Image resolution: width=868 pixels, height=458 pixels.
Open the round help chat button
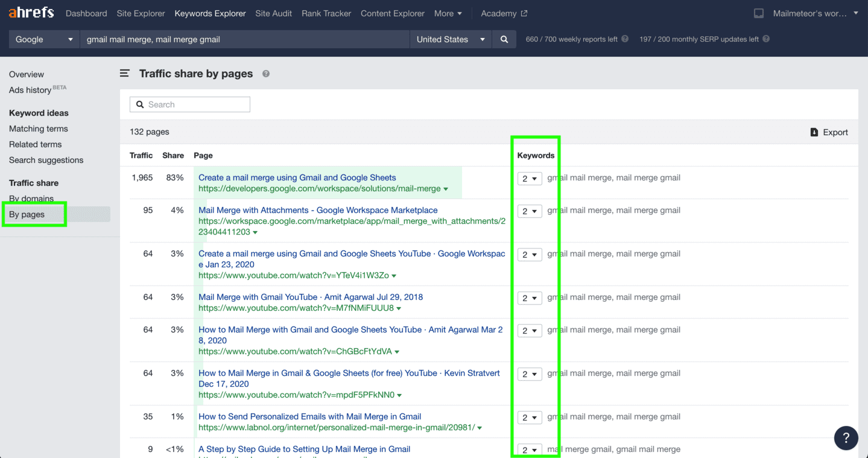[x=846, y=437]
